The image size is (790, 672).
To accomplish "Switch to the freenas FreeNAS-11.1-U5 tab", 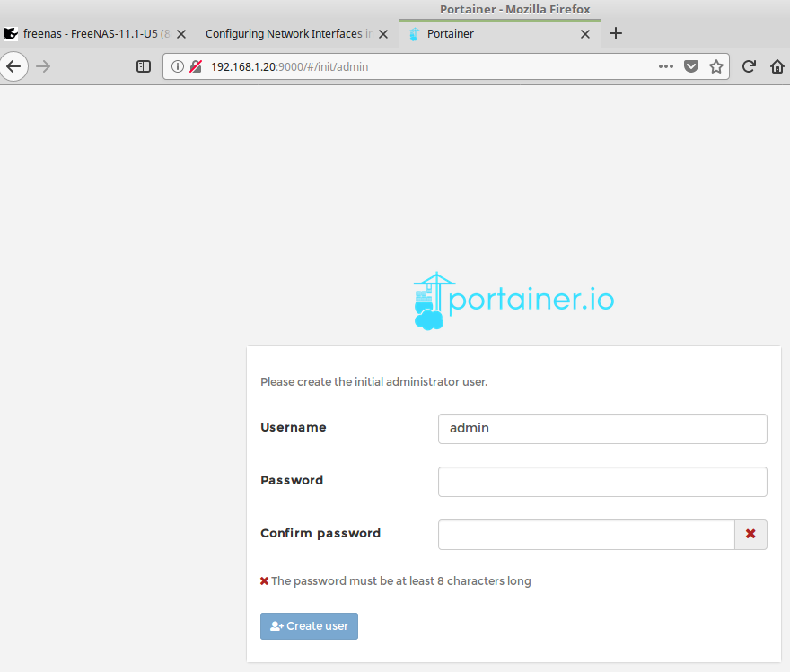I will [96, 34].
